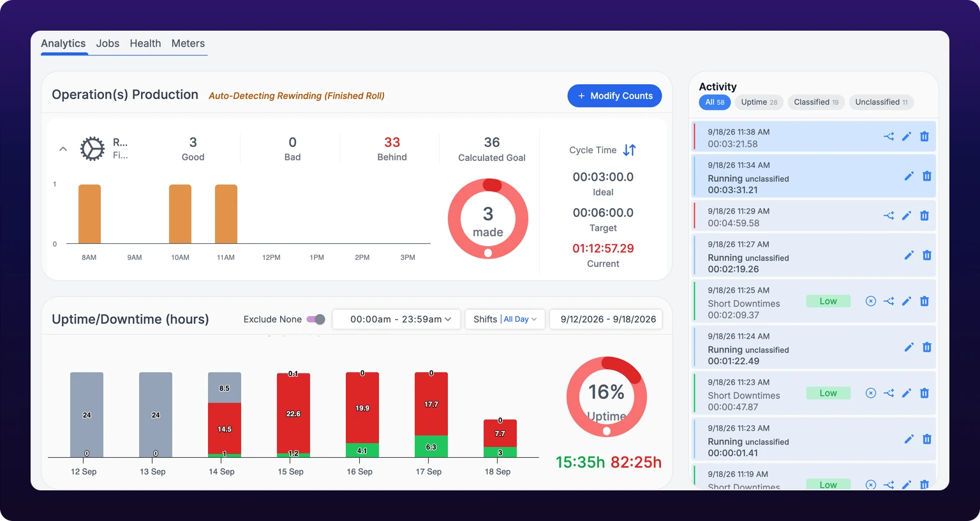Switch to the Jobs tab

click(x=108, y=43)
